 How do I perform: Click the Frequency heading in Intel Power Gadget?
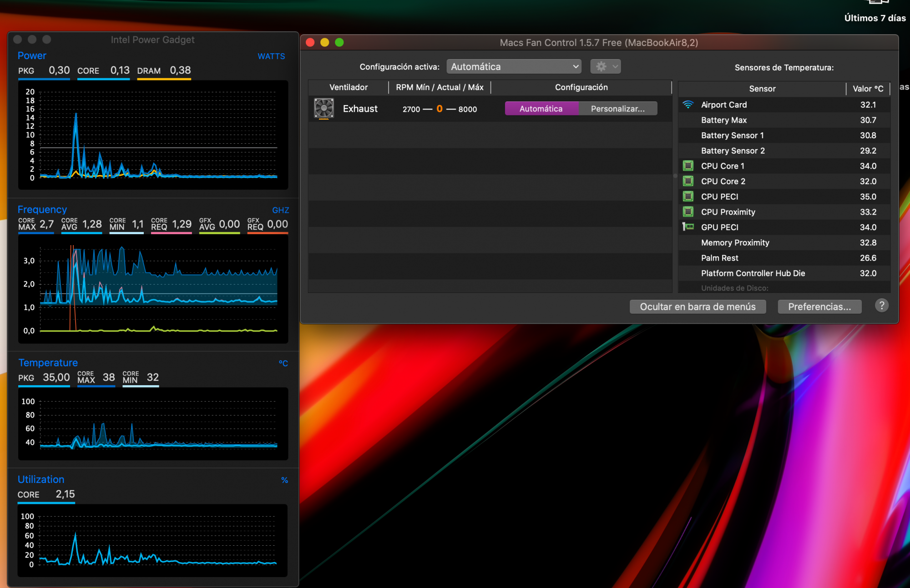(42, 209)
